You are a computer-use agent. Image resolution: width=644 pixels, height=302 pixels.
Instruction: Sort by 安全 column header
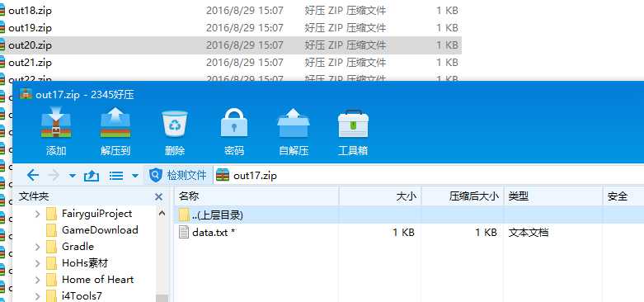tap(623, 196)
